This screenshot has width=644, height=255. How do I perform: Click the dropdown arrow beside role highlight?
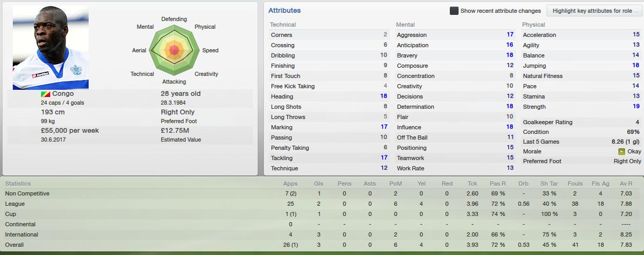click(637, 11)
